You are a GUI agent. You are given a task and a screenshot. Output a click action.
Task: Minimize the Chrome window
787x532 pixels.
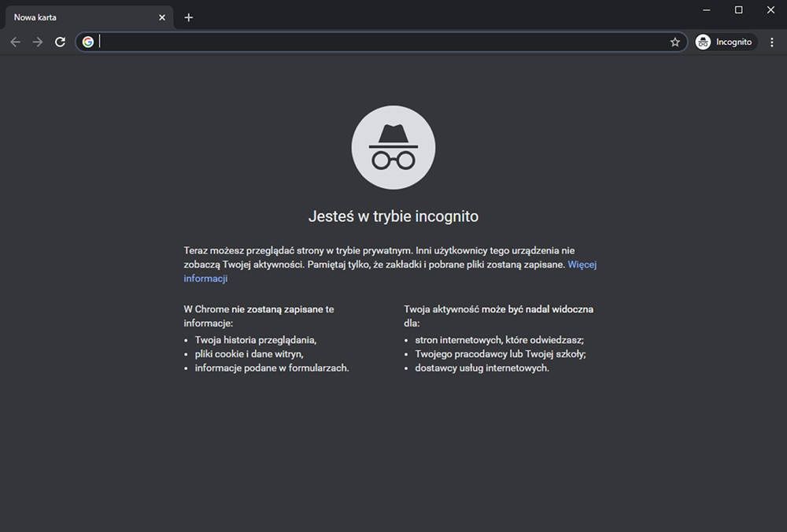707,10
